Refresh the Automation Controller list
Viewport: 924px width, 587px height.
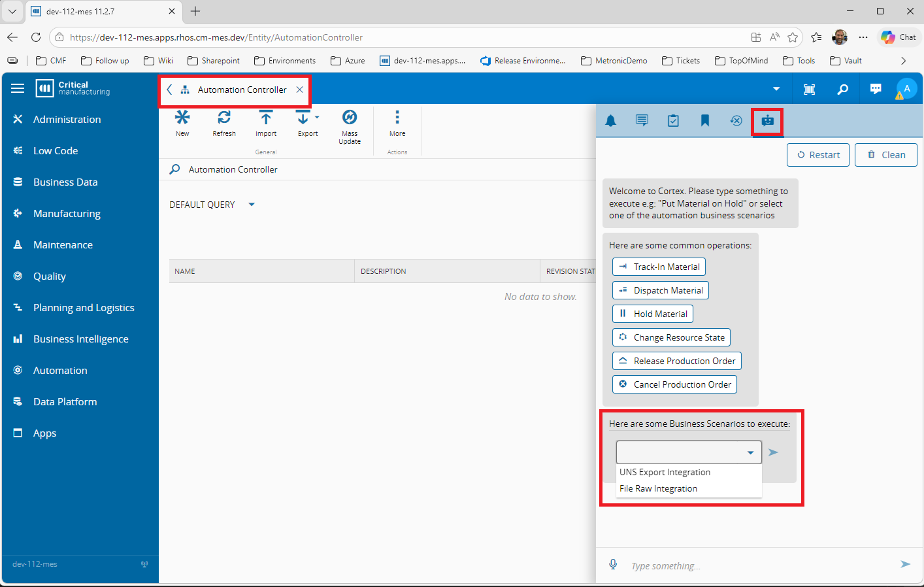224,118
